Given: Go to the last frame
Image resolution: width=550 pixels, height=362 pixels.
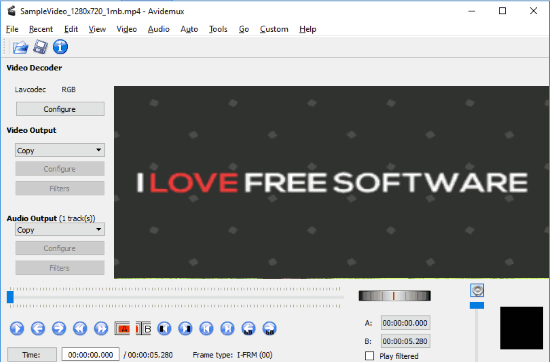Looking at the screenshot, I should tap(227, 329).
